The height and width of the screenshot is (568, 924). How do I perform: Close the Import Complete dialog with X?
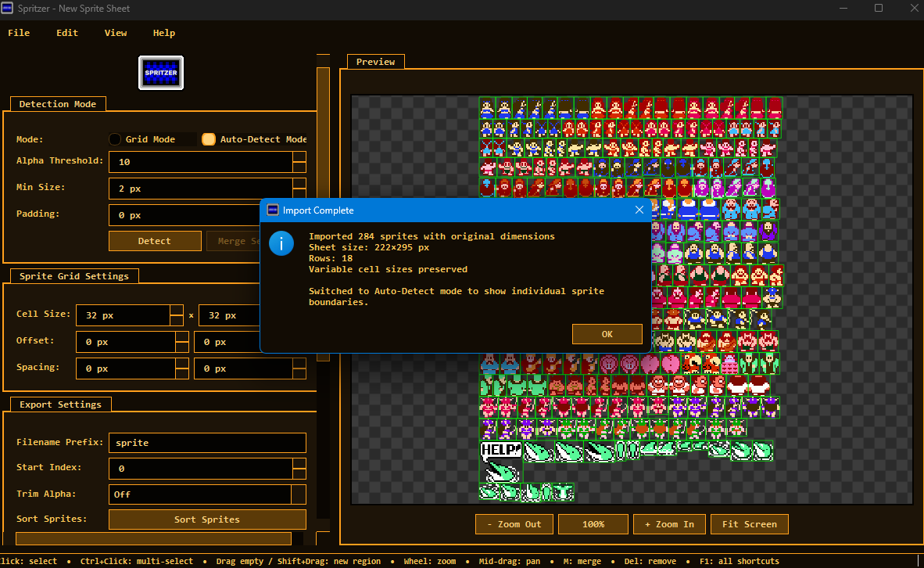click(x=639, y=210)
